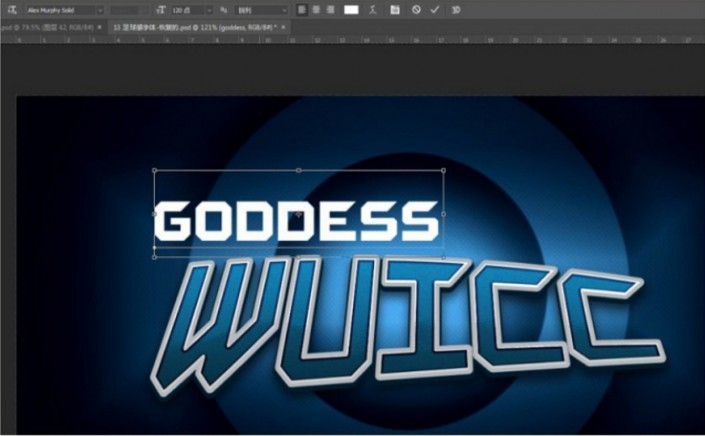The height and width of the screenshot is (436, 705).
Task: Click the horizontal ruler above the canvas
Action: (352, 40)
